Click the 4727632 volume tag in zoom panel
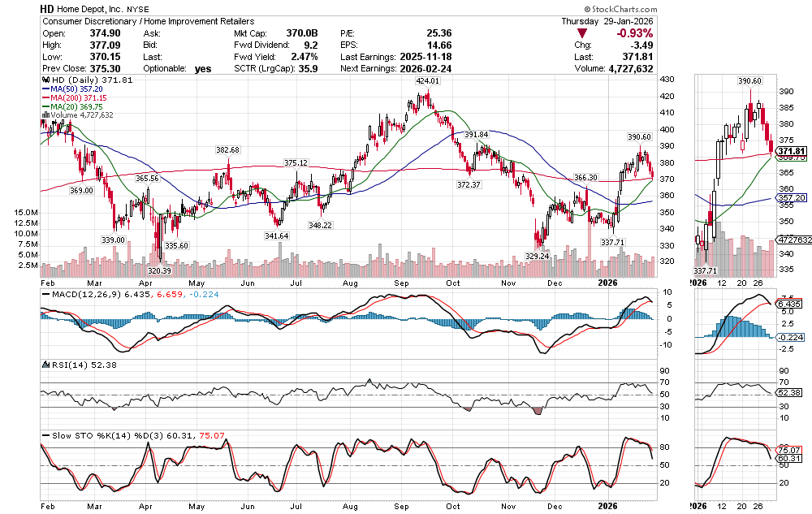Image resolution: width=812 pixels, height=514 pixels. [x=790, y=240]
